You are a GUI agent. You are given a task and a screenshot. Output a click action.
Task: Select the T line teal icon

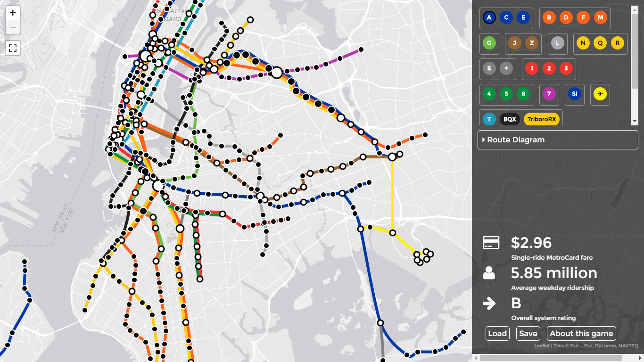489,119
